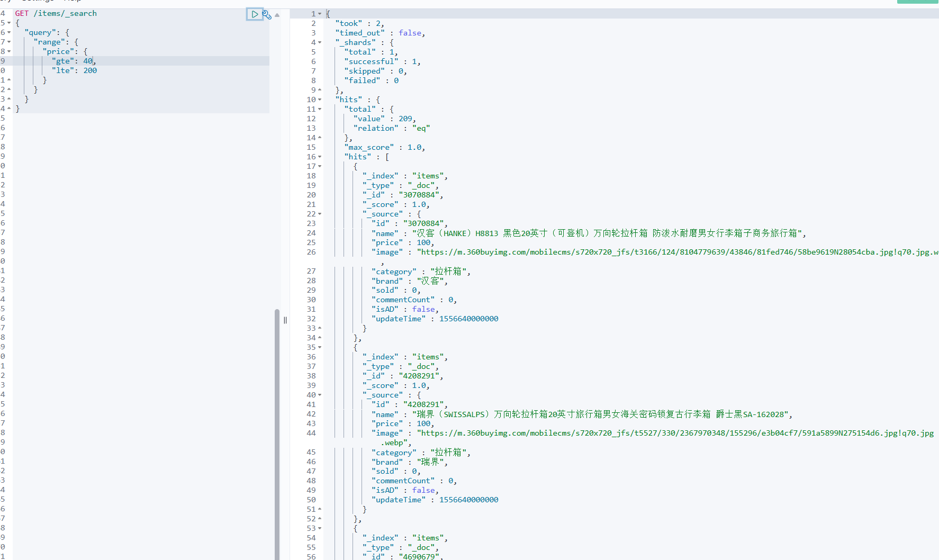939x560 pixels.
Task: Collapse the _shards object on line 4
Action: 319,42
